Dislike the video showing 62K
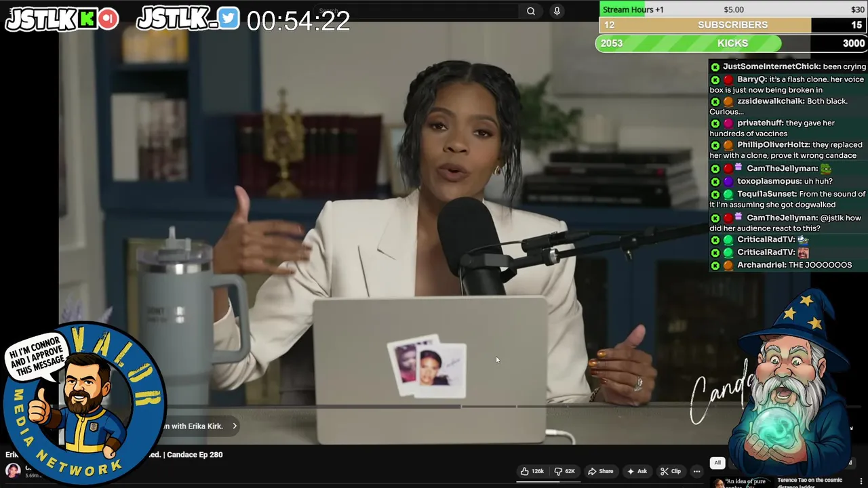The width and height of the screenshot is (868, 488). [565, 471]
